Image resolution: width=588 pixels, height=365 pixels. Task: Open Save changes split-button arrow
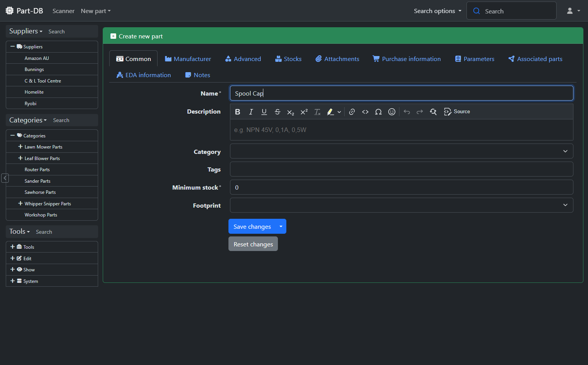pos(281,226)
